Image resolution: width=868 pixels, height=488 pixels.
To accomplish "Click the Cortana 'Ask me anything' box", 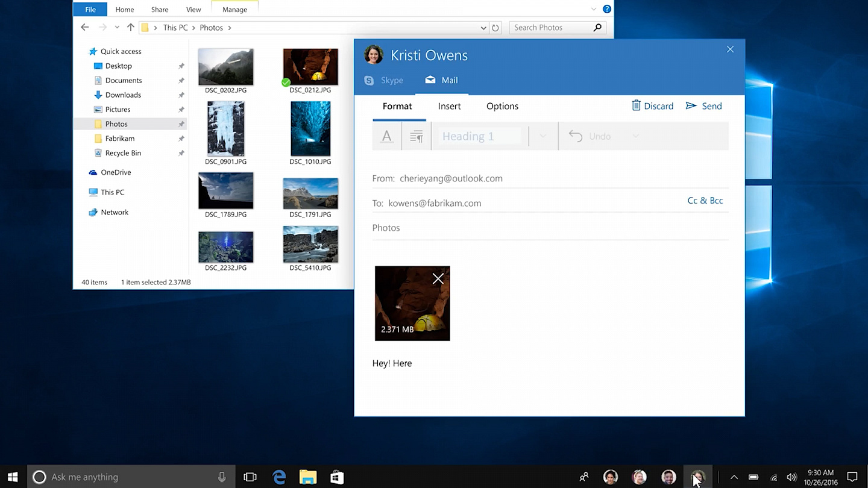I will 130,477.
